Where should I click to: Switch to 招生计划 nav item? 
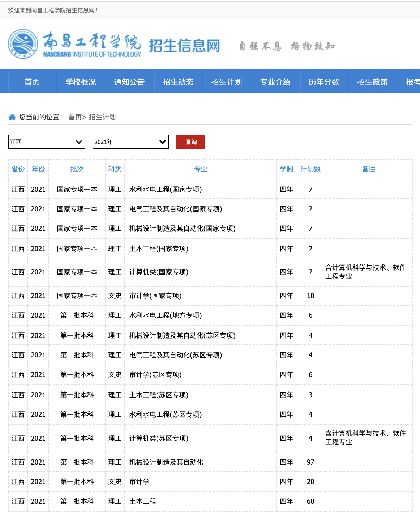point(227,82)
